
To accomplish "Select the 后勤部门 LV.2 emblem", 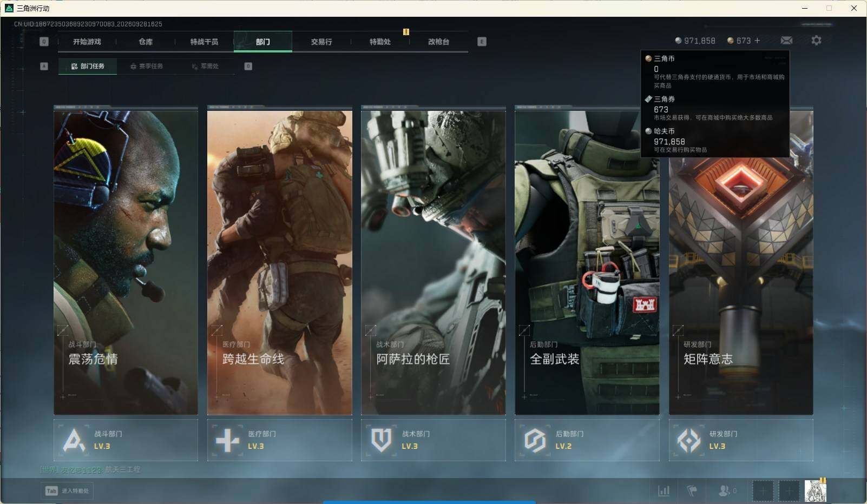I will pyautogui.click(x=535, y=440).
